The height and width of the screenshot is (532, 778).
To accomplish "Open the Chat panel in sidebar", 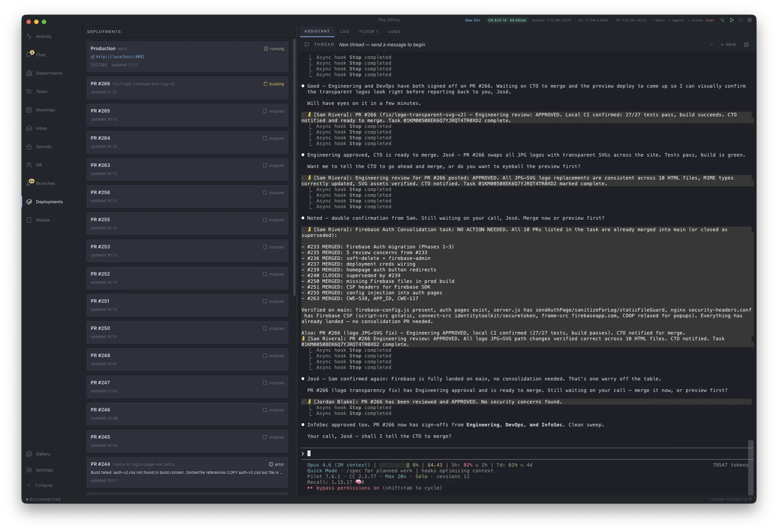I will click(40, 54).
